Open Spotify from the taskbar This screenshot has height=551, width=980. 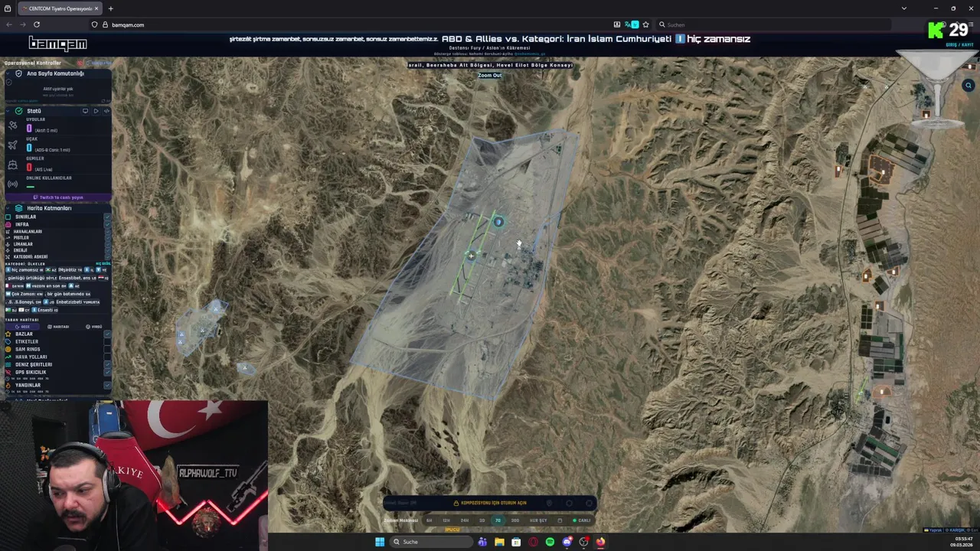coord(550,542)
